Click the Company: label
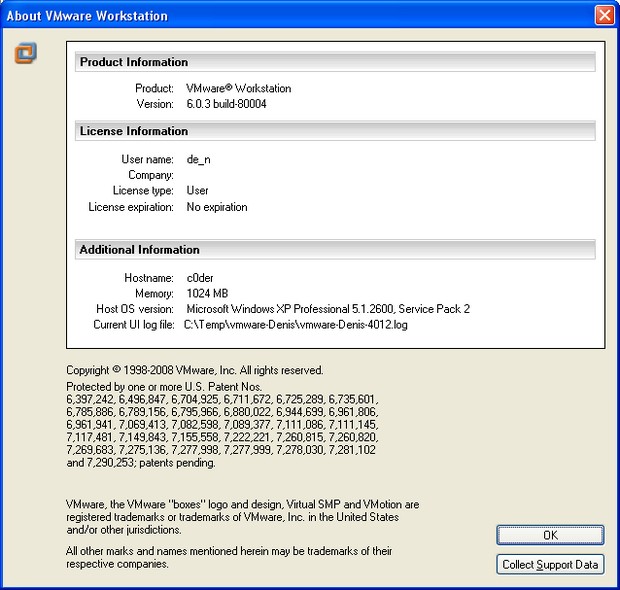Viewport: 620px width, 590px height. [151, 175]
